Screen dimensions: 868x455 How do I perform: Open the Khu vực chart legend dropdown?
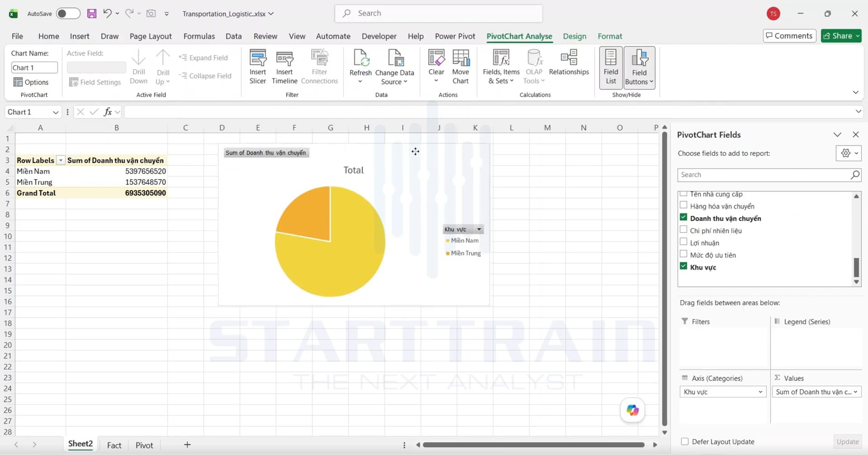479,229
